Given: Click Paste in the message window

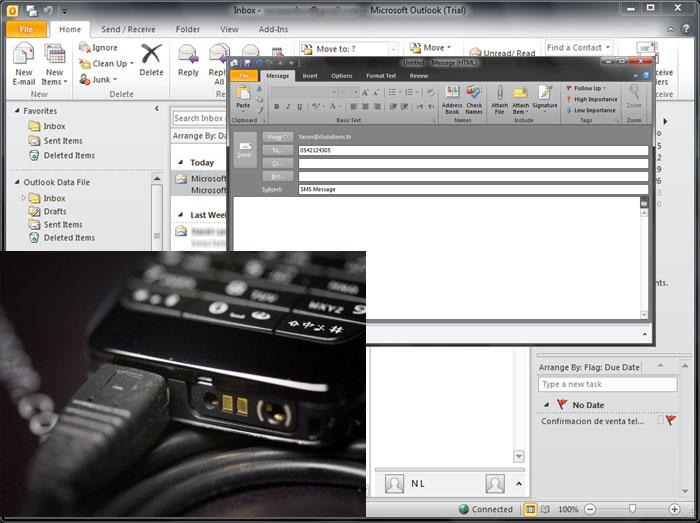Looking at the screenshot, I should click(243, 97).
